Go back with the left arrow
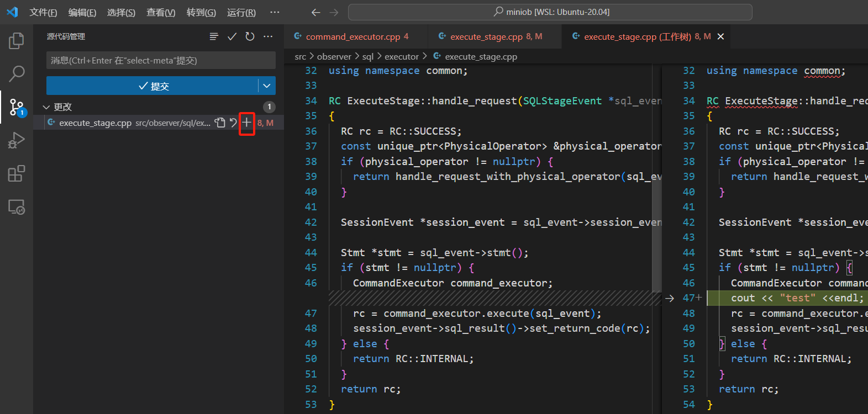Image resolution: width=868 pixels, height=414 pixels. tap(315, 12)
